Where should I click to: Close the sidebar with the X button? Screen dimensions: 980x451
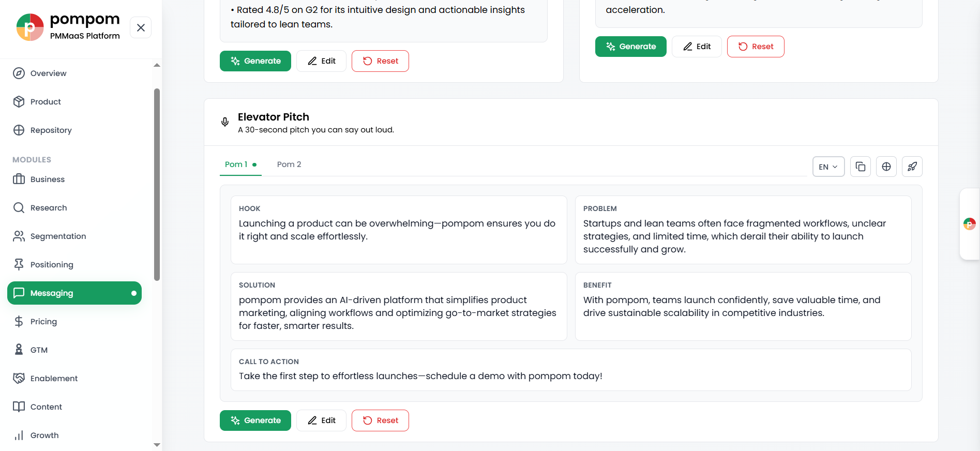pos(141,27)
